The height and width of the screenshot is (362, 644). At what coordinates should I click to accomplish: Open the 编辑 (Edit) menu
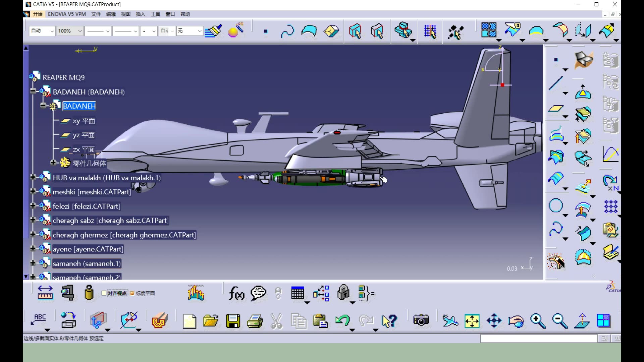click(111, 14)
